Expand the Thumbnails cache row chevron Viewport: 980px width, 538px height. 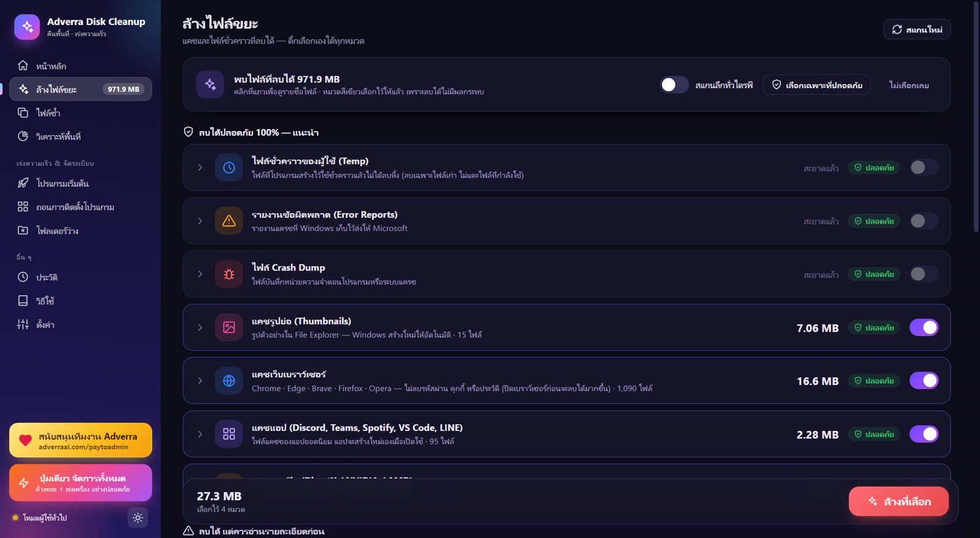point(200,327)
